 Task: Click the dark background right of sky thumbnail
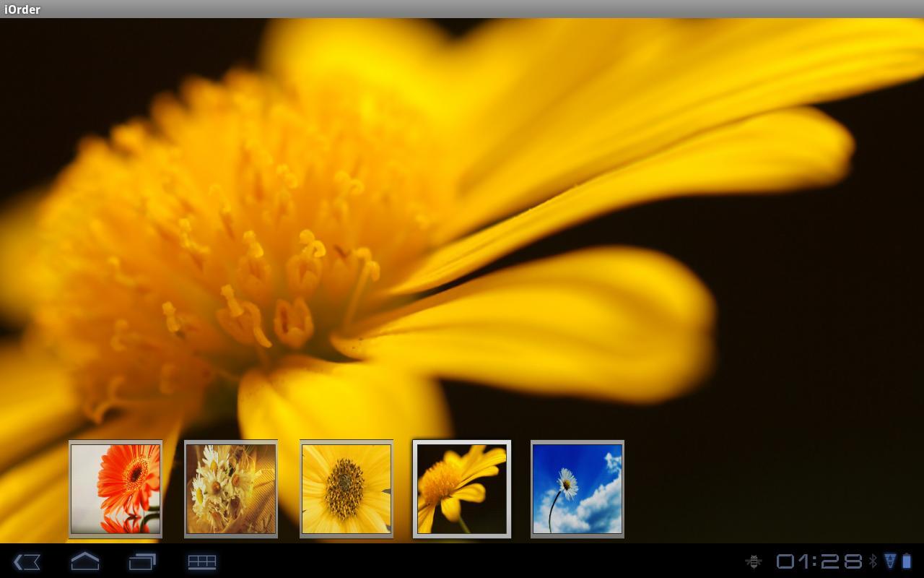(758, 491)
